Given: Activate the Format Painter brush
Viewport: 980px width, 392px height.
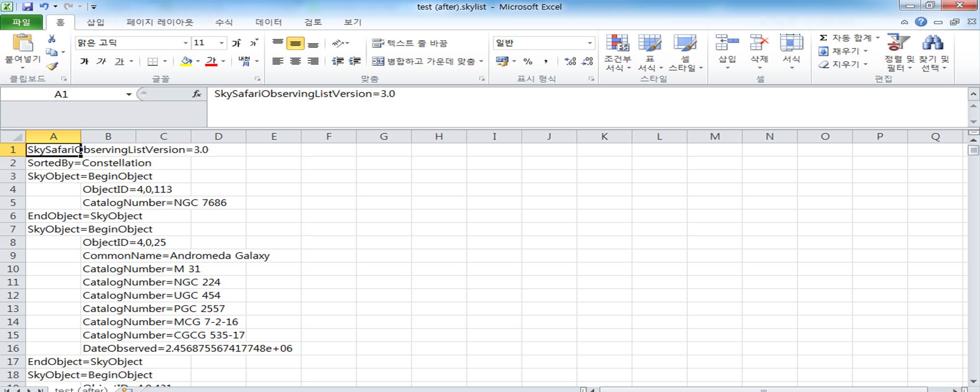Looking at the screenshot, I should (x=52, y=66).
